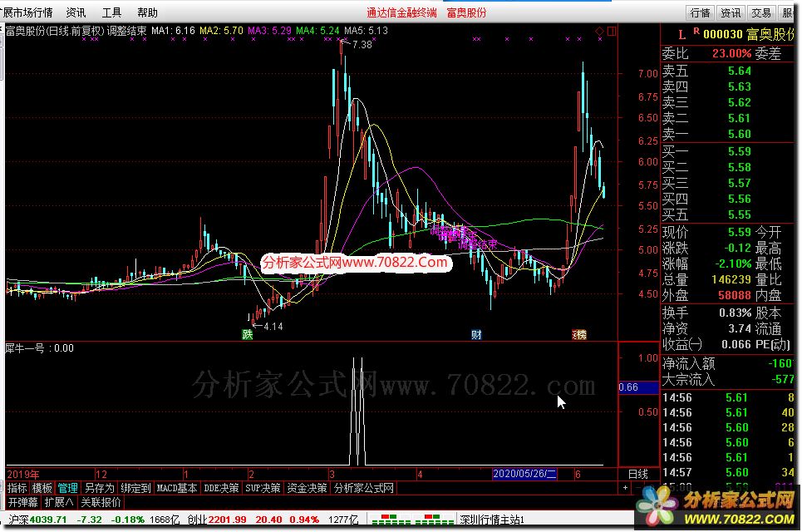Select the 模板 tab

coord(42,488)
